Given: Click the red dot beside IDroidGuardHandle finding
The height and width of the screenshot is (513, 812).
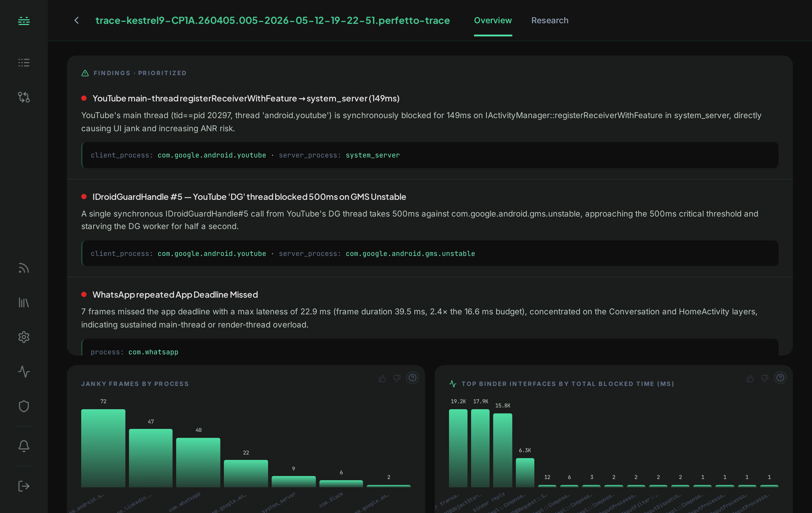Looking at the screenshot, I should pos(84,196).
